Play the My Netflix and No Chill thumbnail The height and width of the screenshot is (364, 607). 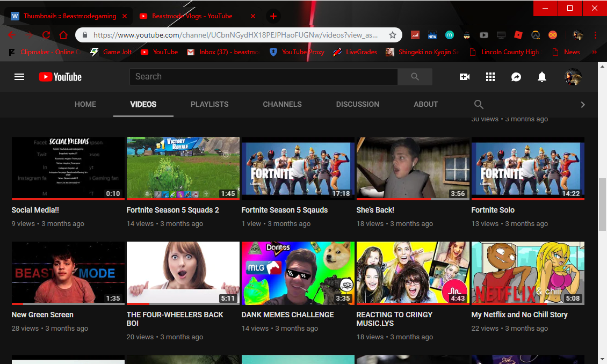coord(528,273)
